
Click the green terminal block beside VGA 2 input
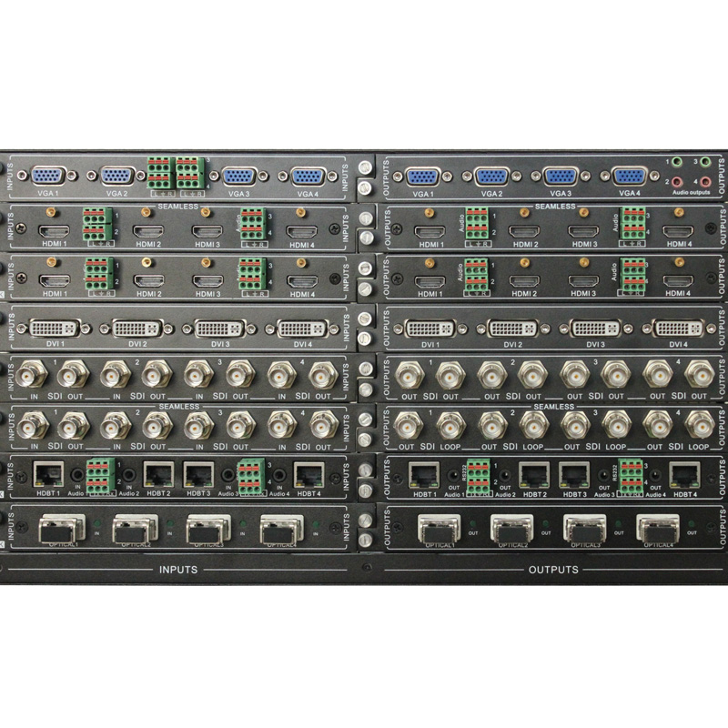(161, 173)
